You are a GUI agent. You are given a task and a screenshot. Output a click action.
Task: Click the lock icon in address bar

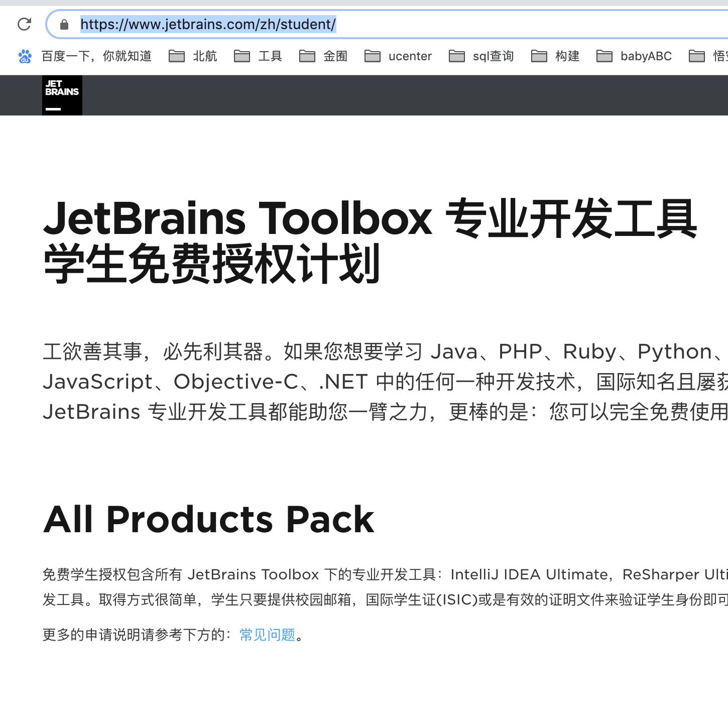(x=64, y=24)
